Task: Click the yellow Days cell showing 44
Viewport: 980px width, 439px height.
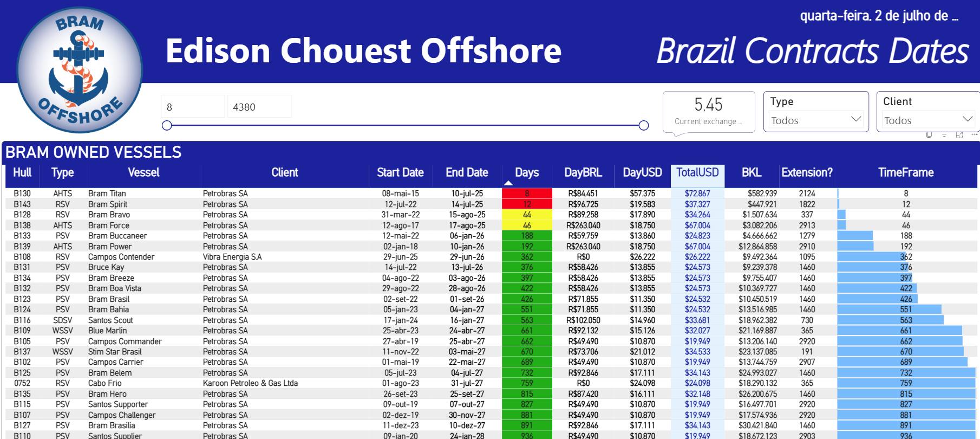Action: [x=527, y=215]
